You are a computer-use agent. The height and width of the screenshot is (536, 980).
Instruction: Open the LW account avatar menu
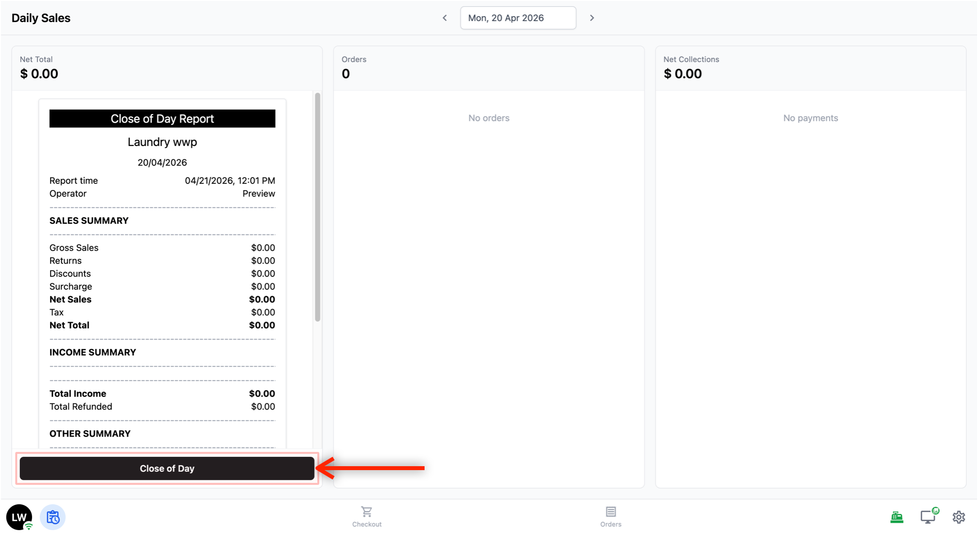tap(19, 517)
